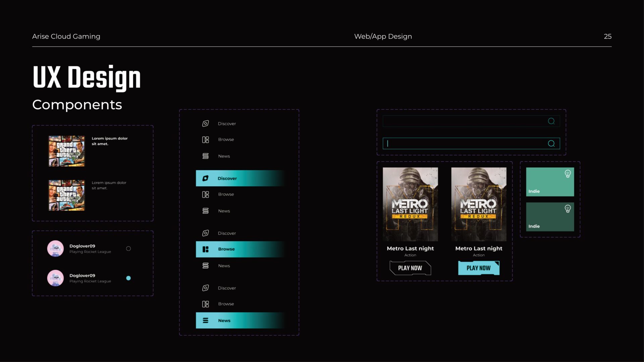Click the "Action" genre under first Metro card

click(x=410, y=255)
